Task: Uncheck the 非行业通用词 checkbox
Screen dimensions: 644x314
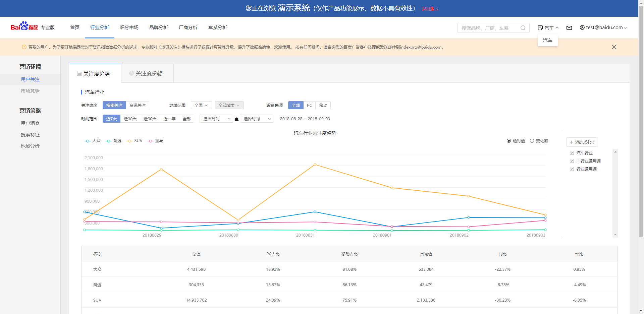Action: click(572, 161)
